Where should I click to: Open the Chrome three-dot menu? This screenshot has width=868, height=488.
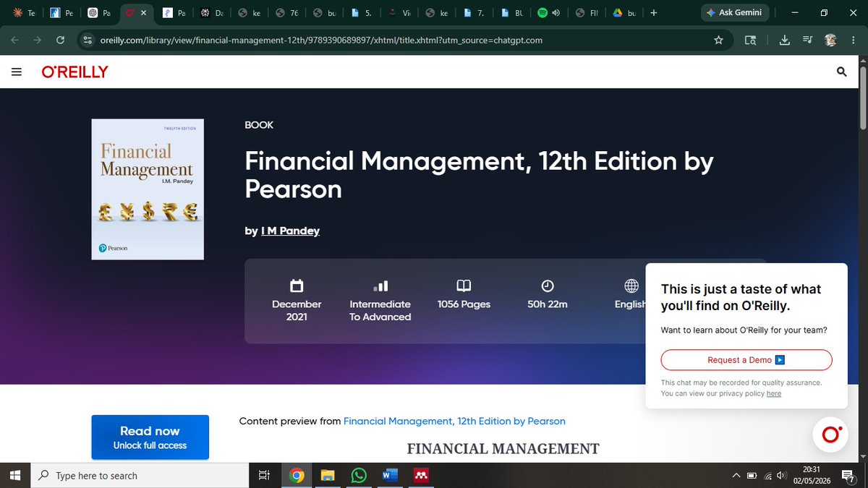[x=854, y=40]
